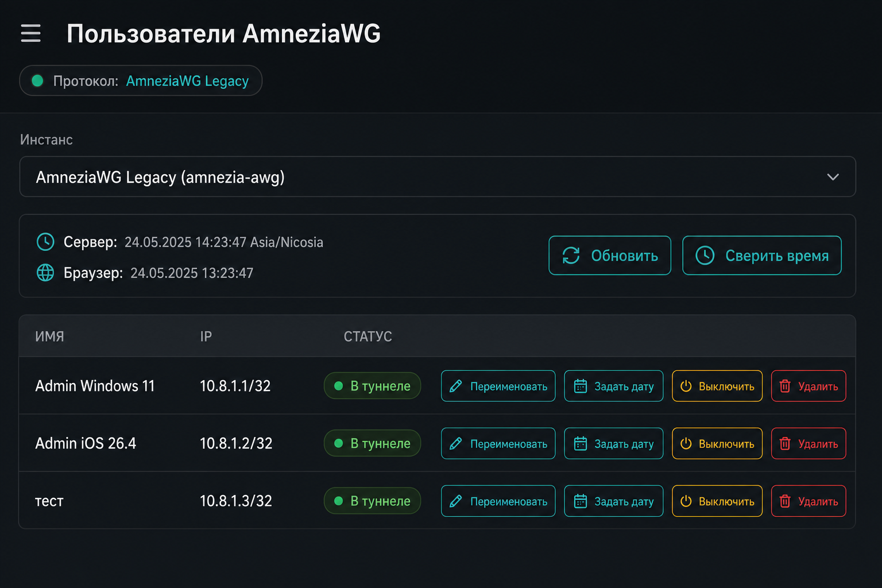Click the ИМЯ column header
The height and width of the screenshot is (588, 882).
(49, 336)
